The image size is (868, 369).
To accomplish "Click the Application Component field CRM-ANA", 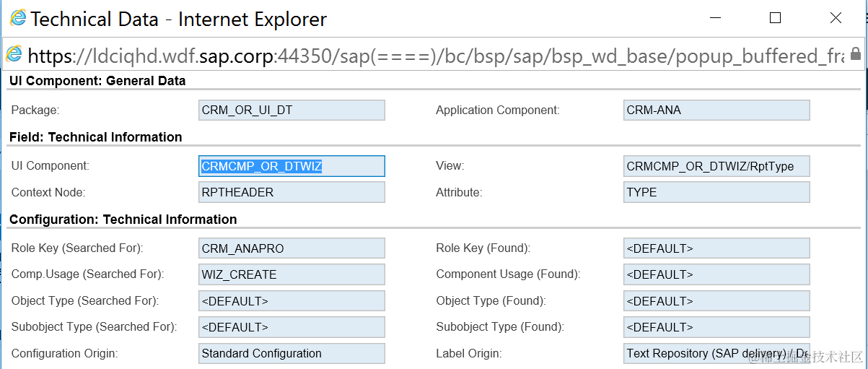I will (x=716, y=110).
